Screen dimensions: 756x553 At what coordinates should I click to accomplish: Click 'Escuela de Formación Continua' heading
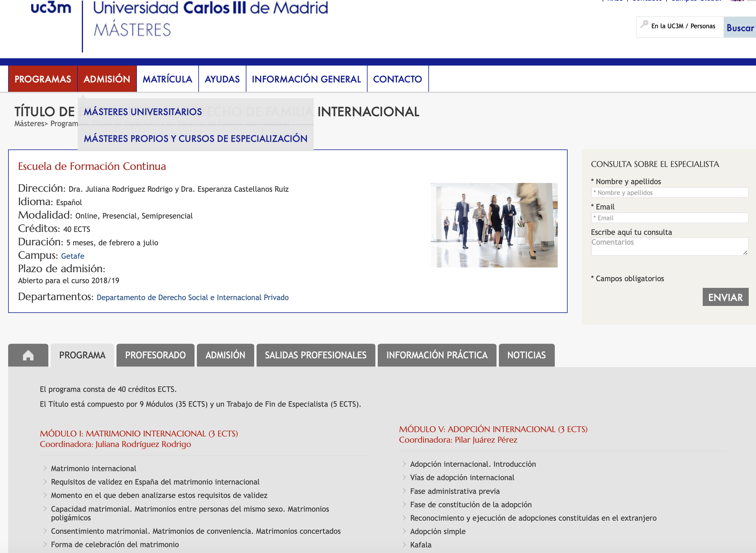[92, 166]
